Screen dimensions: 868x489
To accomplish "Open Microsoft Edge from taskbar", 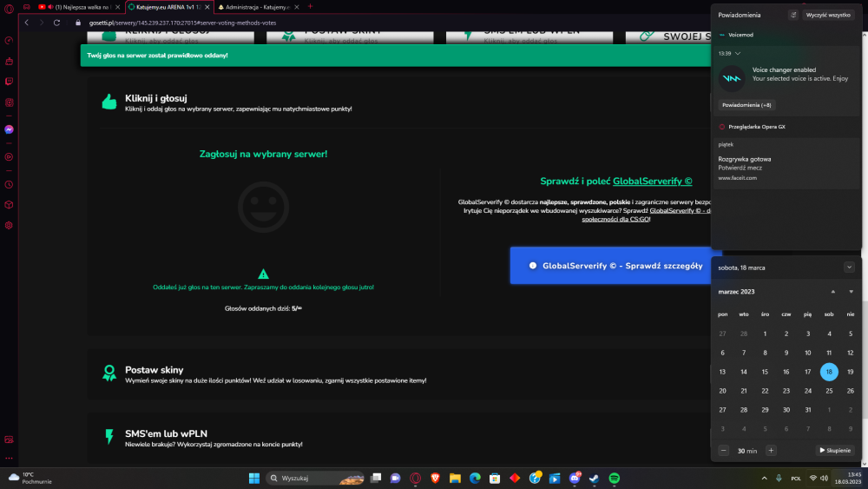I will point(475,478).
